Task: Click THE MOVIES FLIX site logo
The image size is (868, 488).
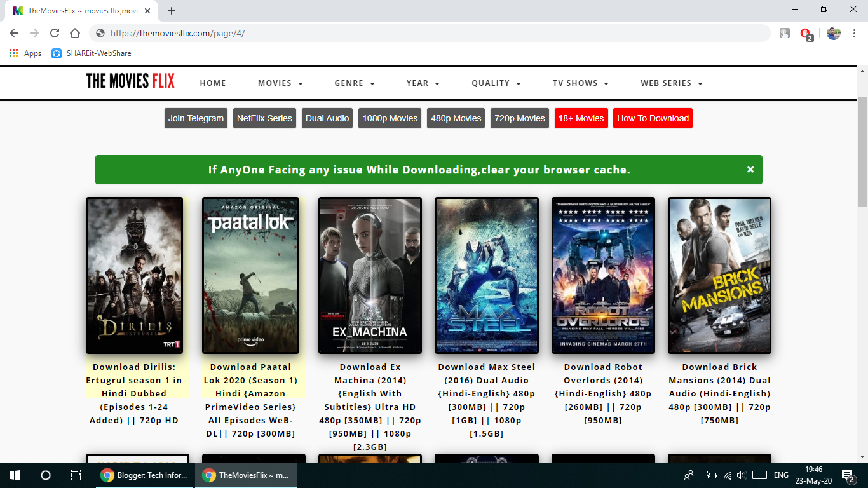Action: point(130,81)
